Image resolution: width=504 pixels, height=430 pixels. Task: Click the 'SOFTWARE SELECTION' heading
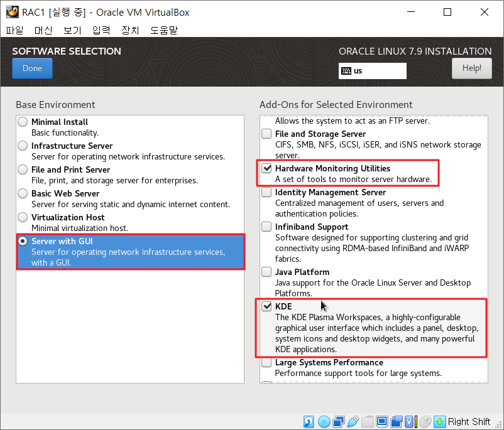click(67, 51)
